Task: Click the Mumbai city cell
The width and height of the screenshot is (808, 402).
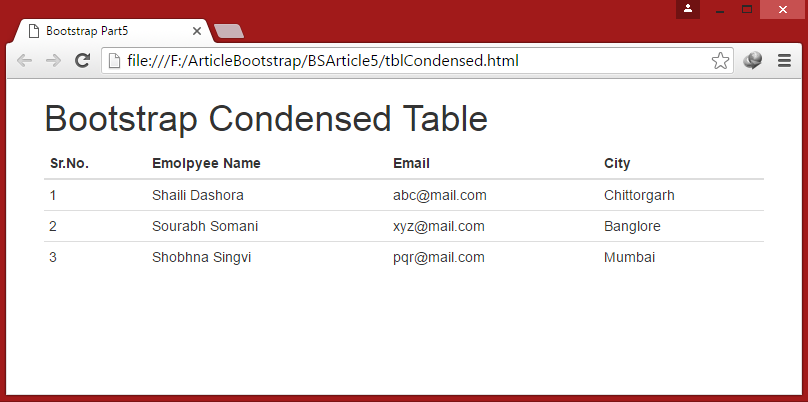Action: click(x=629, y=258)
